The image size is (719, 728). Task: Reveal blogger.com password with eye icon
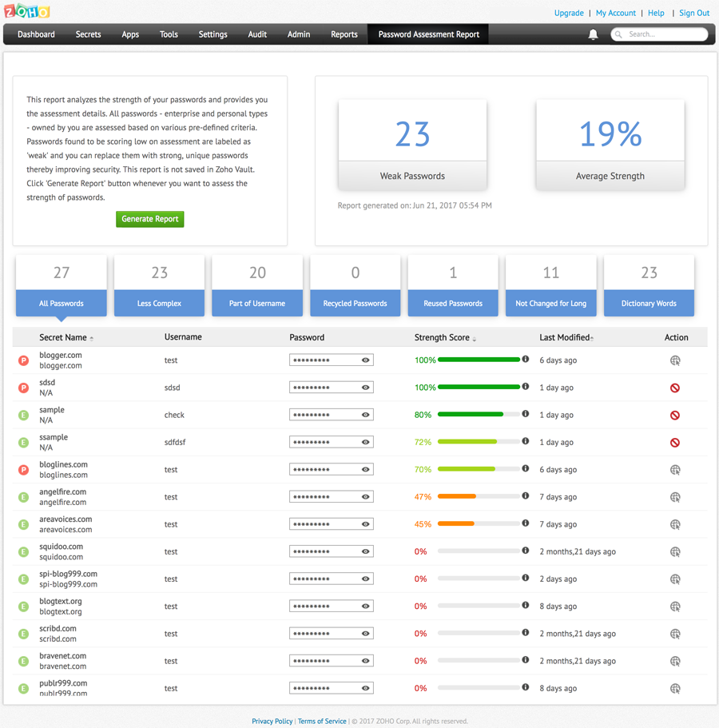366,360
